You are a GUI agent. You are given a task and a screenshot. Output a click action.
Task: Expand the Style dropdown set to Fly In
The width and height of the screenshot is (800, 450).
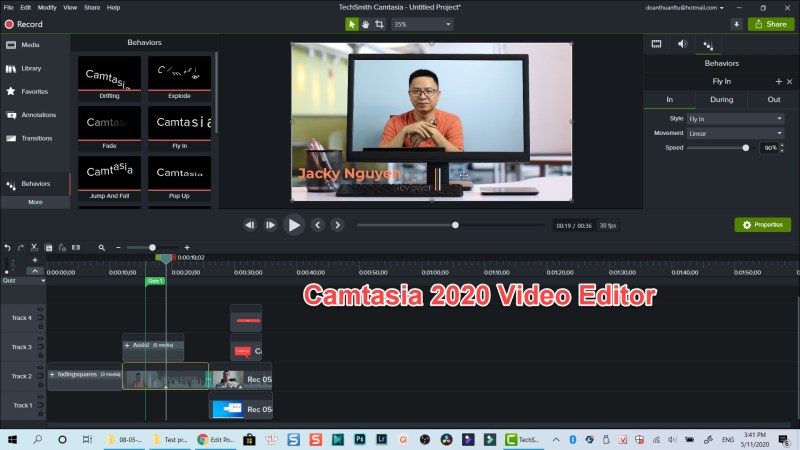point(735,119)
